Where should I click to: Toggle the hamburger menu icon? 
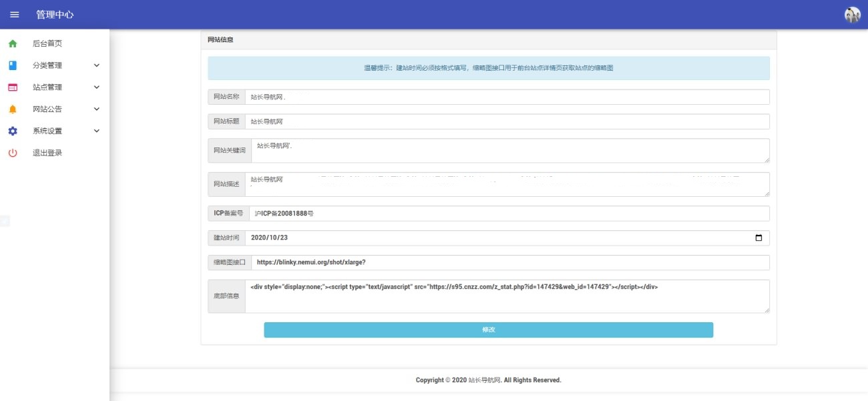click(15, 14)
